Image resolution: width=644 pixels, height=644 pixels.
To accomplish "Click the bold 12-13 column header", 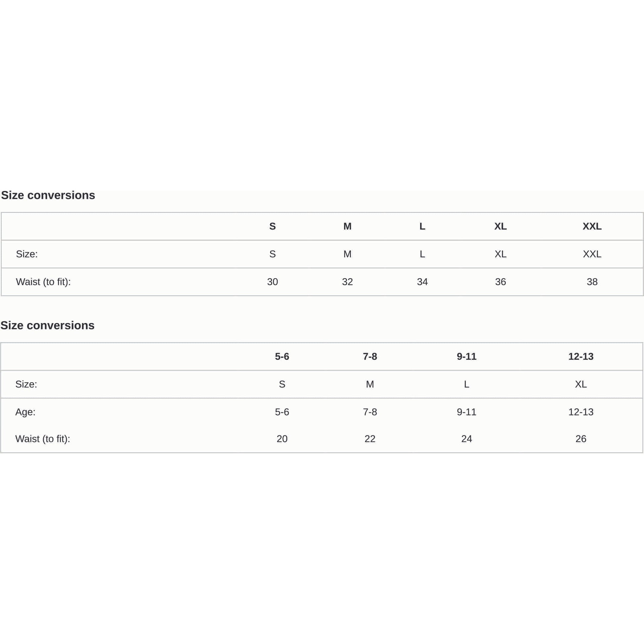I will [581, 356].
